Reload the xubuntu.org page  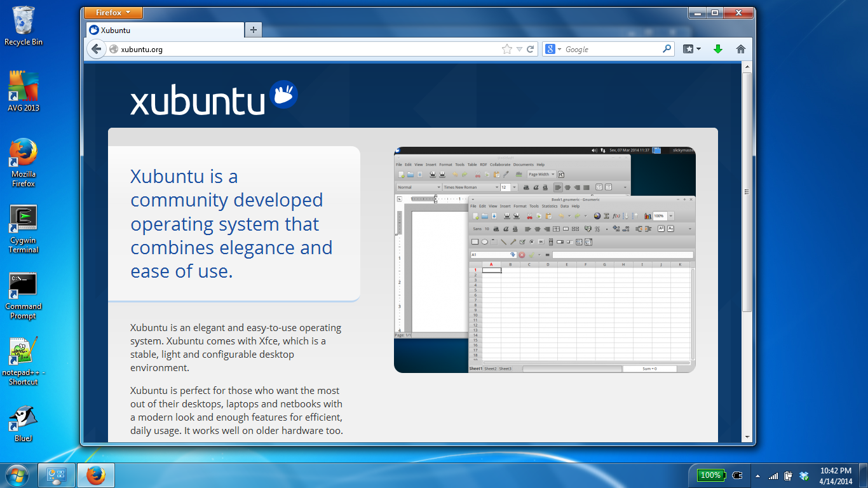[x=531, y=49]
